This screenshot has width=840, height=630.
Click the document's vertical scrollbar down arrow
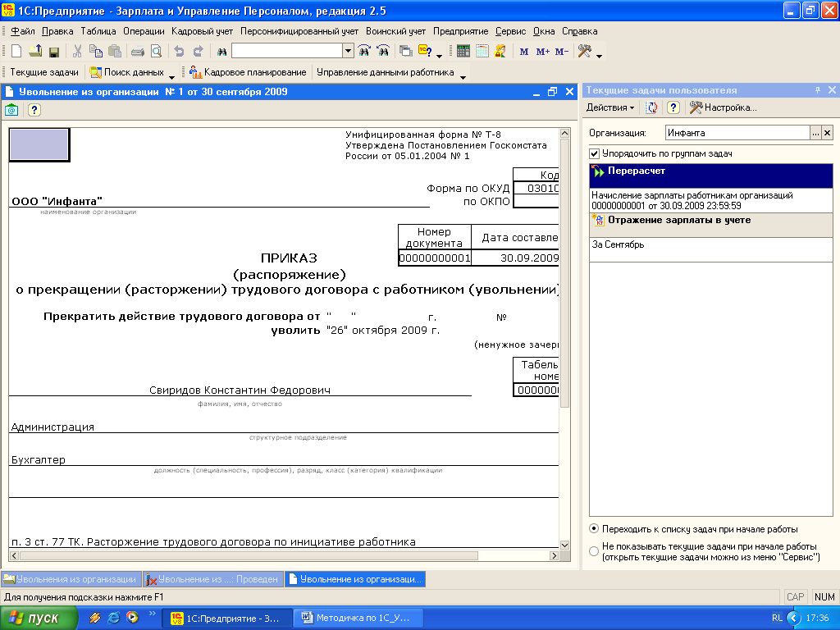[x=564, y=546]
